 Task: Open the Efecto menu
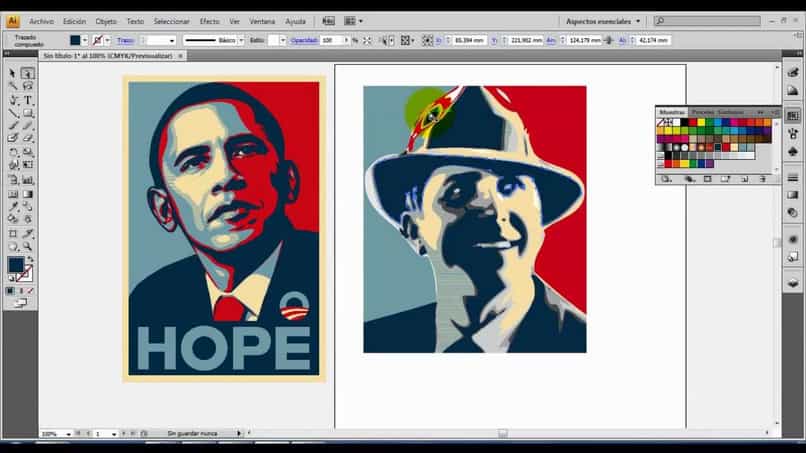209,22
